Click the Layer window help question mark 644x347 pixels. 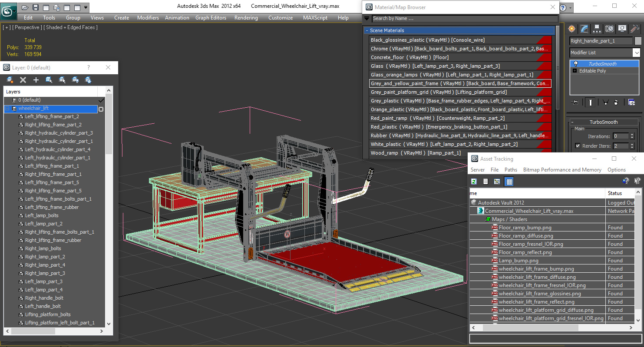(89, 68)
